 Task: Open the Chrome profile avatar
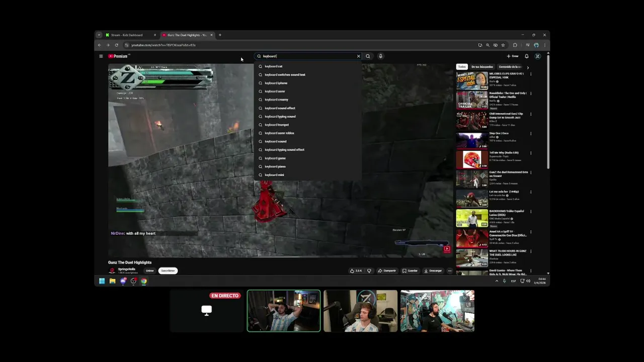tap(536, 45)
